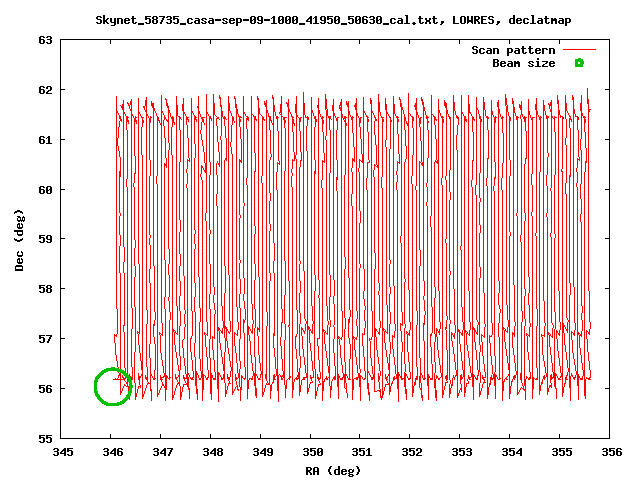This screenshot has height=480, width=640.
Task: Click the Dec axis value 61
Action: tap(45, 140)
